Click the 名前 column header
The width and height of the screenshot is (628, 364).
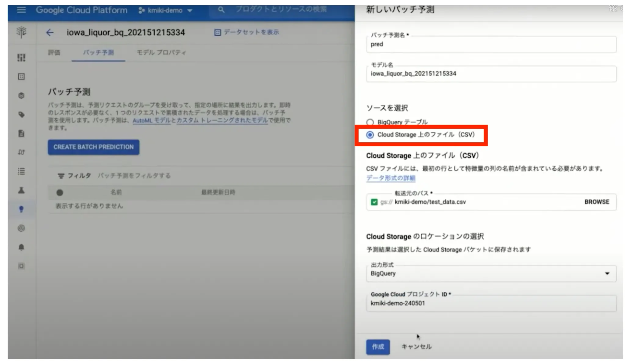(x=116, y=192)
